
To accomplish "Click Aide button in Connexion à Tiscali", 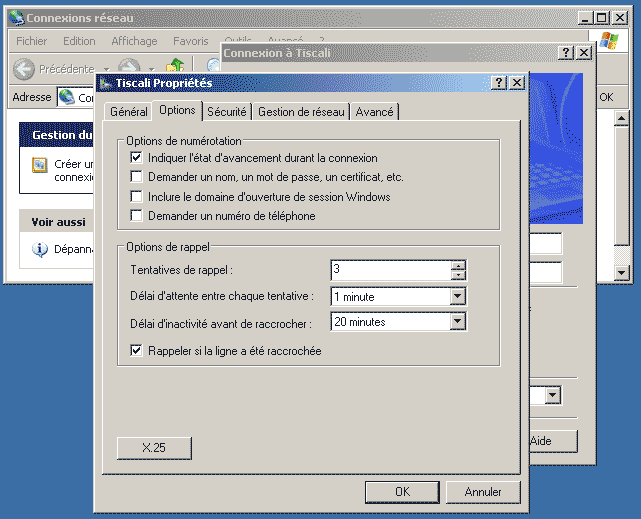I will click(553, 441).
